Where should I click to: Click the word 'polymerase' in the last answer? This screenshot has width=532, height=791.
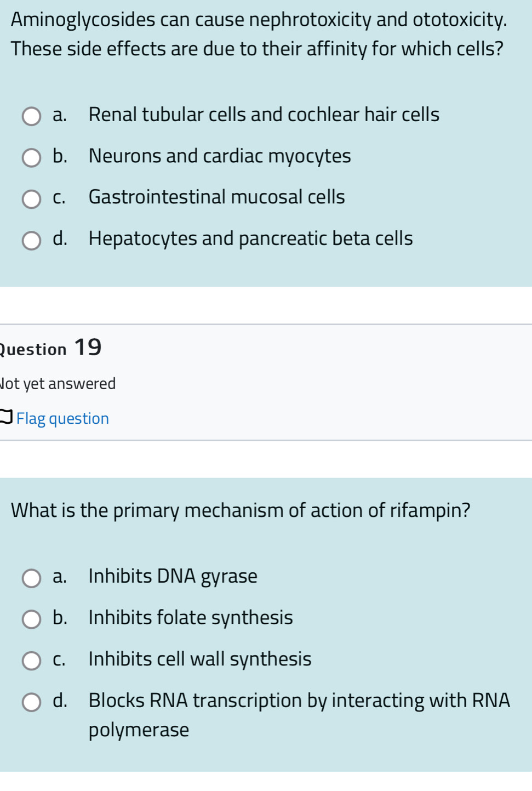point(139,730)
